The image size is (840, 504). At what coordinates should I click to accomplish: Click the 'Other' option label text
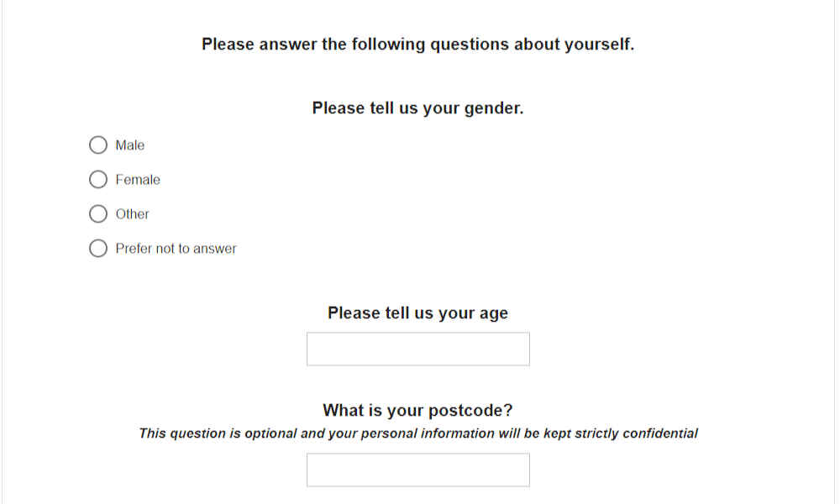point(133,213)
